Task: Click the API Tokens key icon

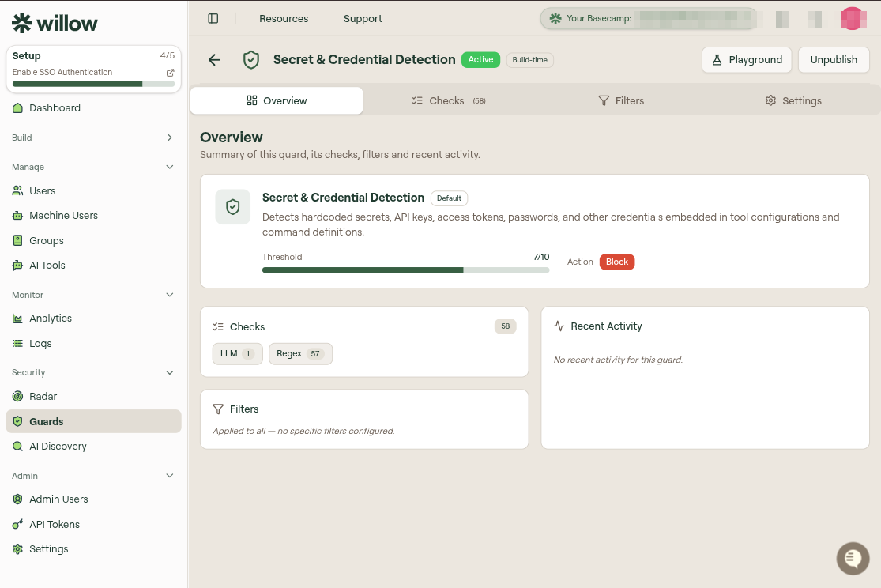Action: (x=17, y=525)
